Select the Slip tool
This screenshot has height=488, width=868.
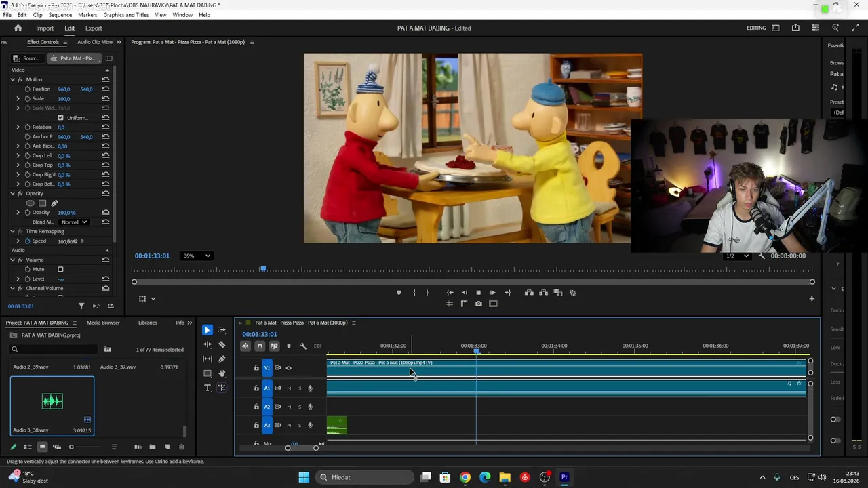[208, 359]
